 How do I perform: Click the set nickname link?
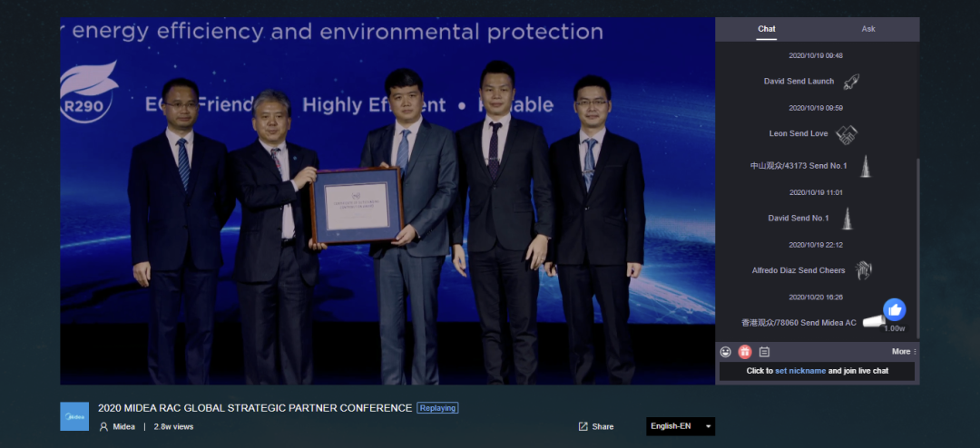[x=799, y=371]
